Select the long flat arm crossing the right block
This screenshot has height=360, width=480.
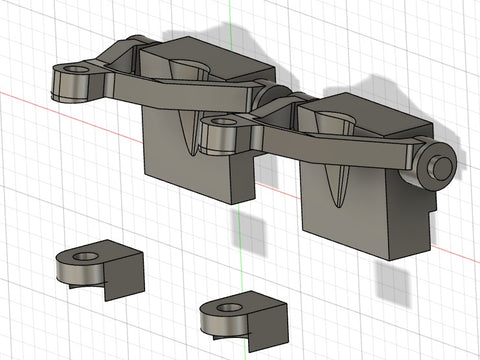pos(337,150)
